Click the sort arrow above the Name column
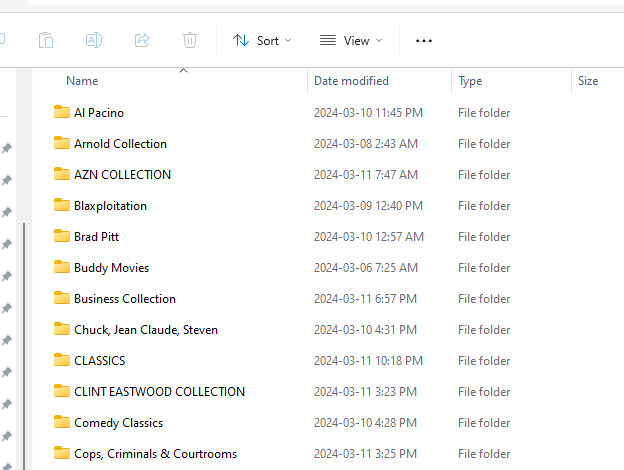The height and width of the screenshot is (470, 624). click(x=183, y=70)
